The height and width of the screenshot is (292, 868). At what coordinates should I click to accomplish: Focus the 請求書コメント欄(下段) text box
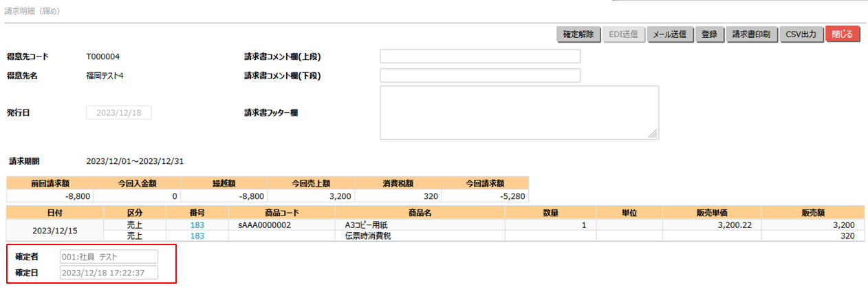(x=480, y=75)
